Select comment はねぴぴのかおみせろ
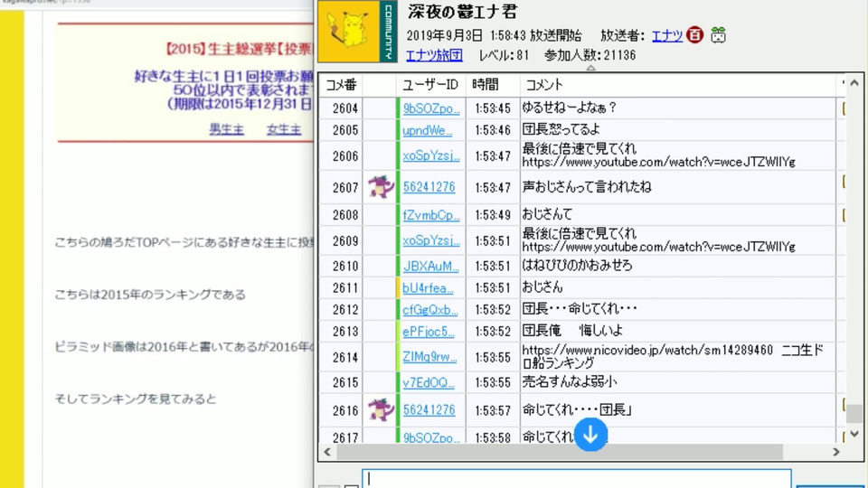 (x=577, y=266)
